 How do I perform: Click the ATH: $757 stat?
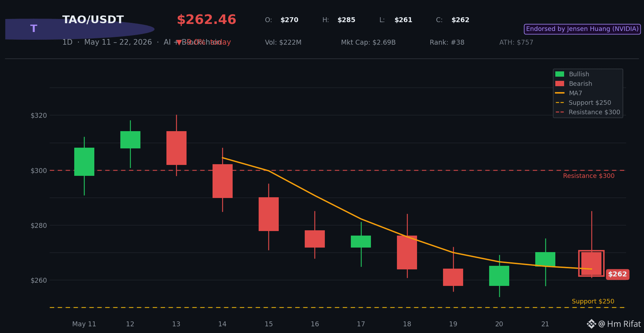(x=516, y=43)
